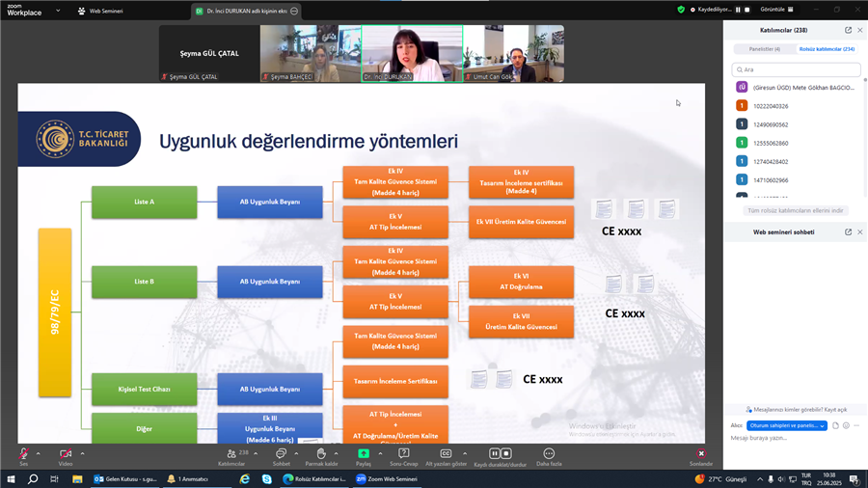Open Skype from the taskbar

(267, 479)
